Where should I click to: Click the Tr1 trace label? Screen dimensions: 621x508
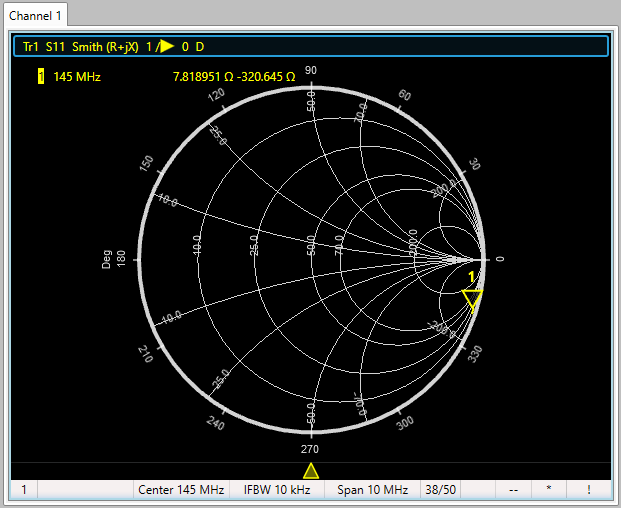click(31, 47)
